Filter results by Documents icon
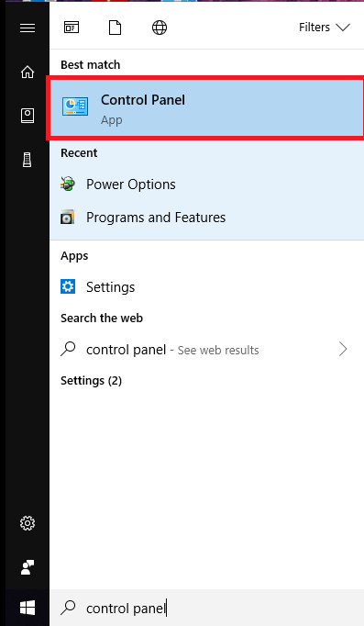Screen dimensions: 364x626 click(115, 28)
